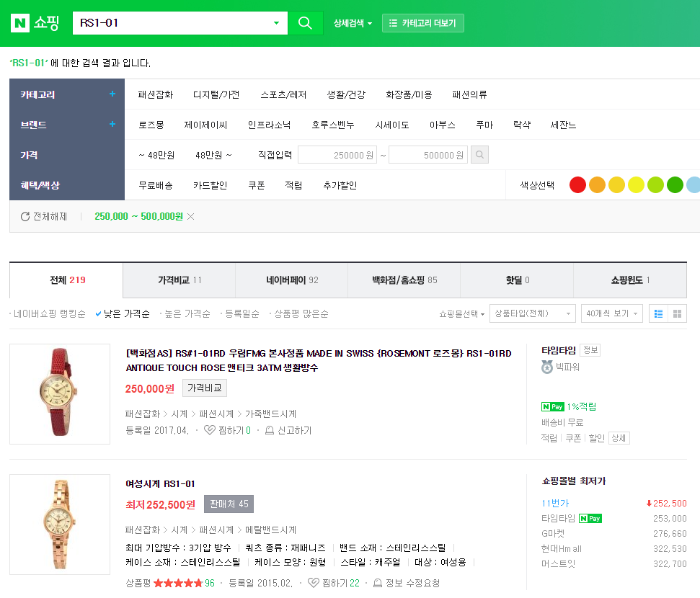Click the N Pay badge beside 1%적립

pyautogui.click(x=553, y=406)
